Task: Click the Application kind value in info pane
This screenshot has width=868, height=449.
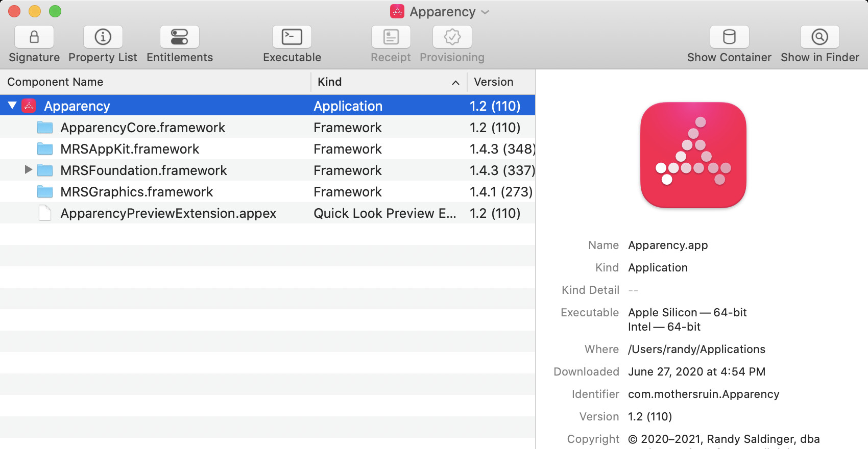Action: click(x=658, y=268)
